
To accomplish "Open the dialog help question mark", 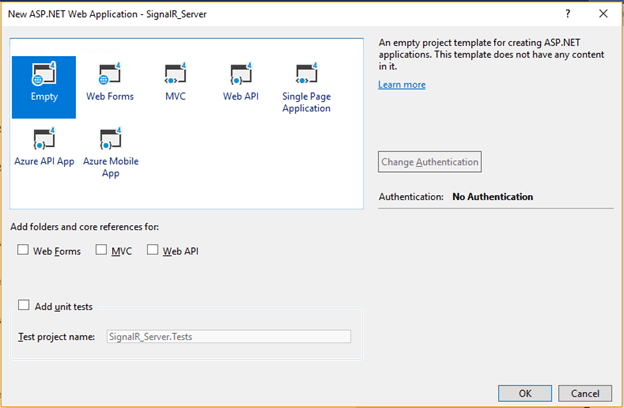I will click(568, 14).
